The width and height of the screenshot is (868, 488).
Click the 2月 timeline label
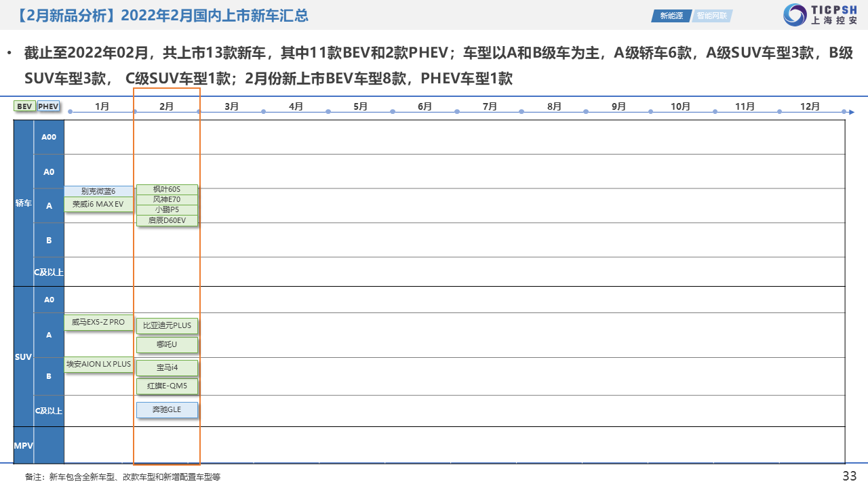(x=166, y=106)
